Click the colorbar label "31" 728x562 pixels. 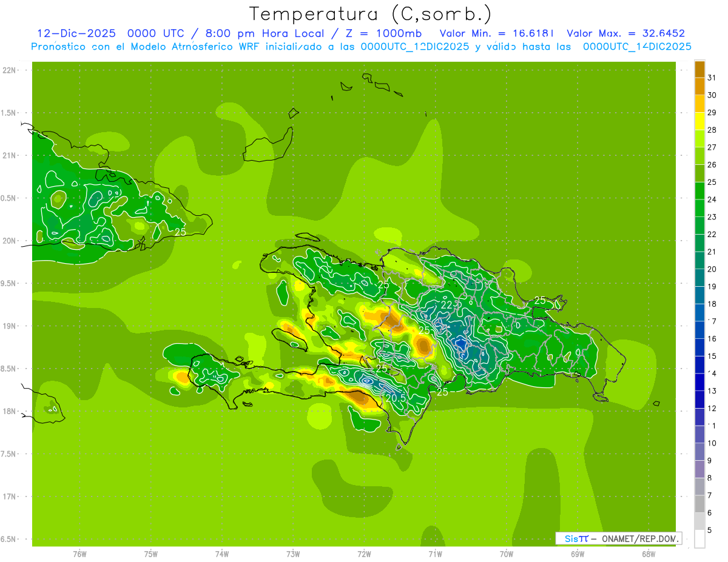pos(712,78)
